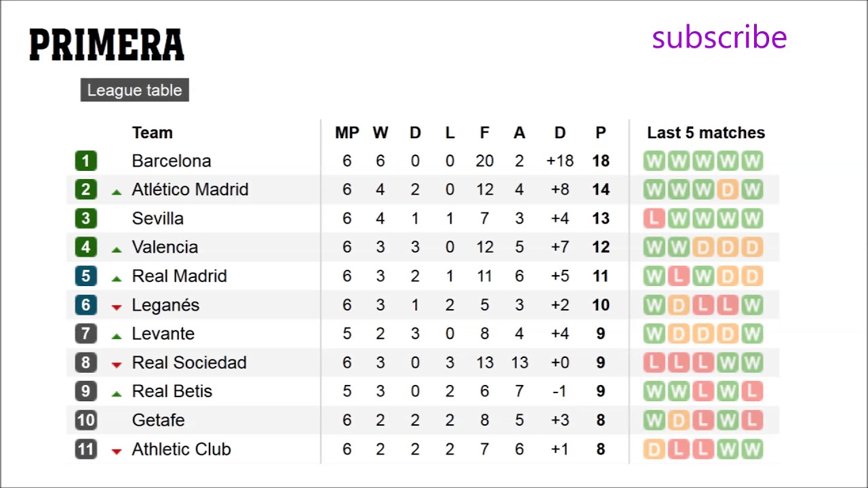Screen dimensions: 868x488
Task: Select the League table tab
Action: [x=134, y=90]
